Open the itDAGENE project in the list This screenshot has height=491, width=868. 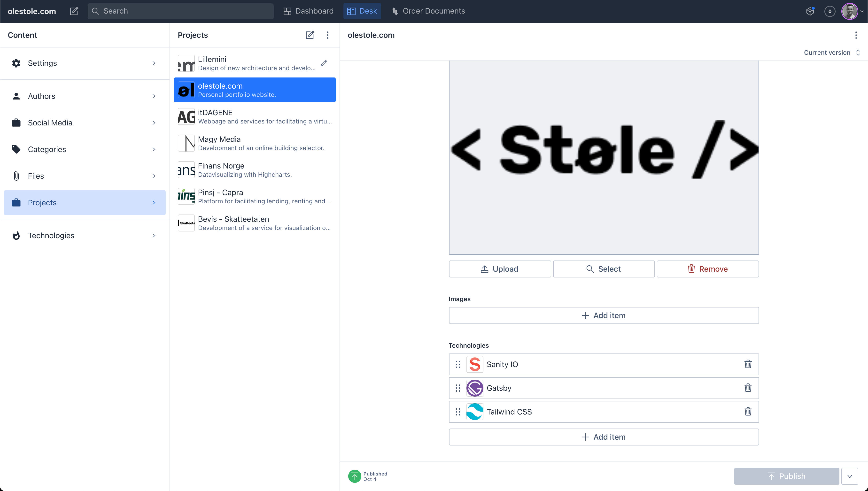pyautogui.click(x=255, y=117)
